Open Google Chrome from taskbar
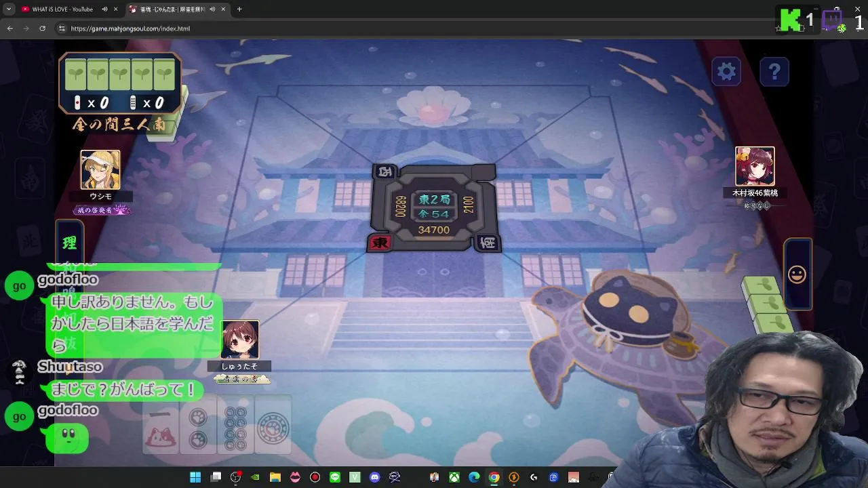The image size is (868, 488). click(x=494, y=477)
